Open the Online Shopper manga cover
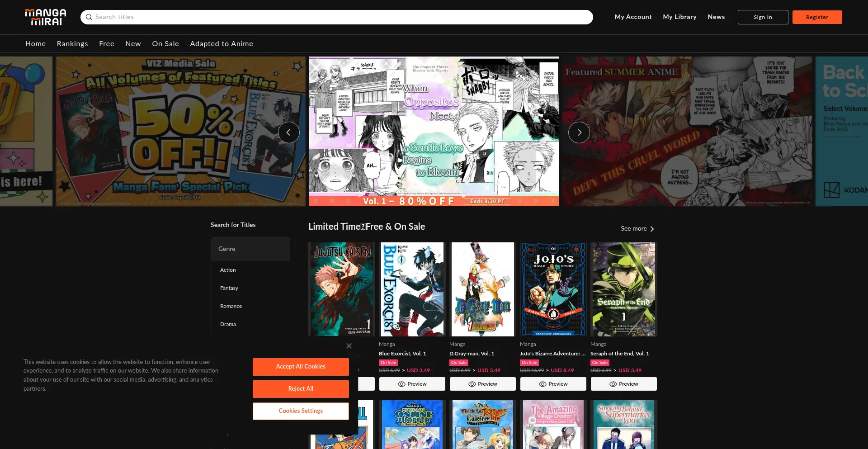This screenshot has width=868, height=449. (412, 425)
